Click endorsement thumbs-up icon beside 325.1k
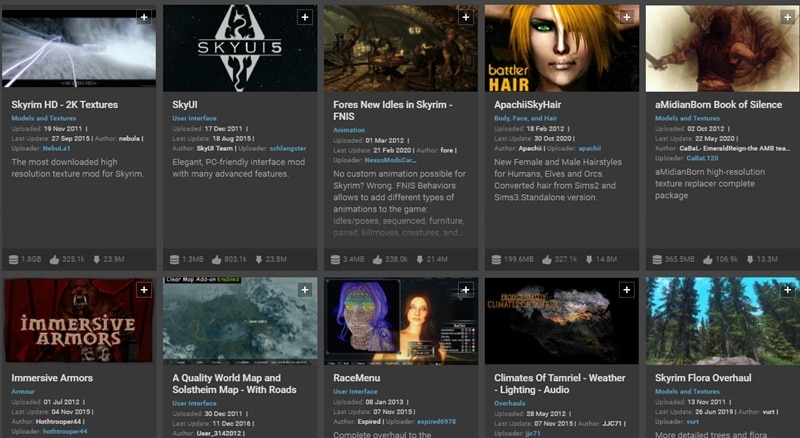The height and width of the screenshot is (438, 800). pos(54,260)
